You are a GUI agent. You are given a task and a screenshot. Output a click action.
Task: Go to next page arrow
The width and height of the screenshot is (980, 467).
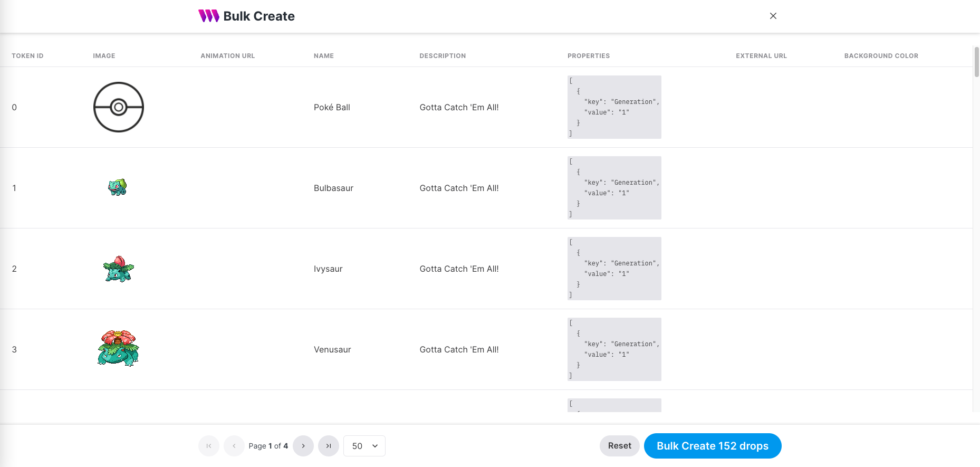tap(303, 446)
